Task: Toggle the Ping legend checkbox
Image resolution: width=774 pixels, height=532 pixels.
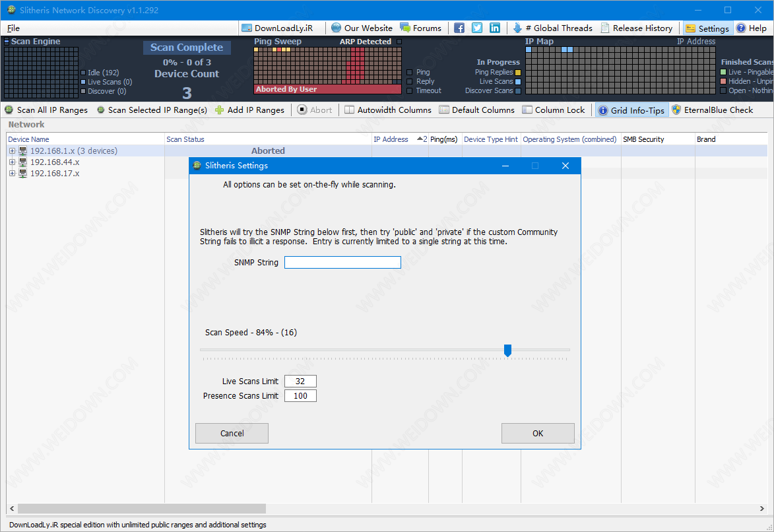Action: click(x=409, y=72)
